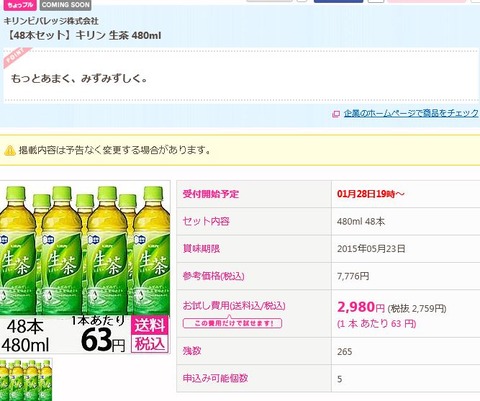Click company name キリンビバレッジ株式会社

point(51,21)
